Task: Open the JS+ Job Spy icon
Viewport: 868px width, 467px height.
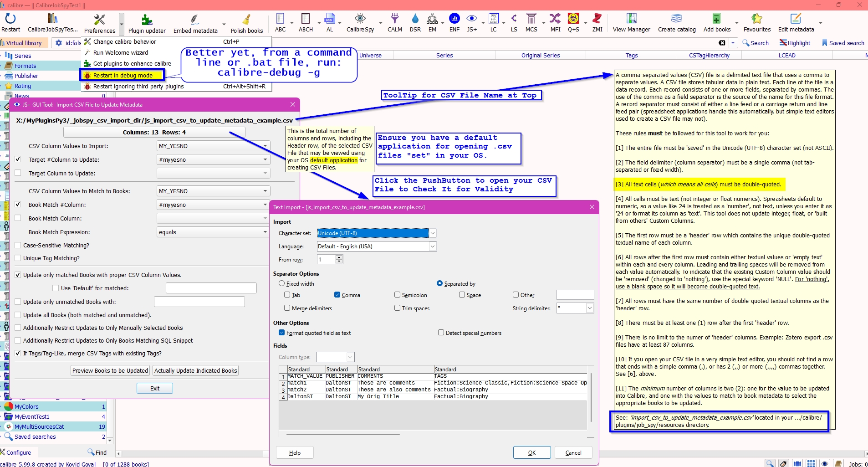Action: click(472, 19)
